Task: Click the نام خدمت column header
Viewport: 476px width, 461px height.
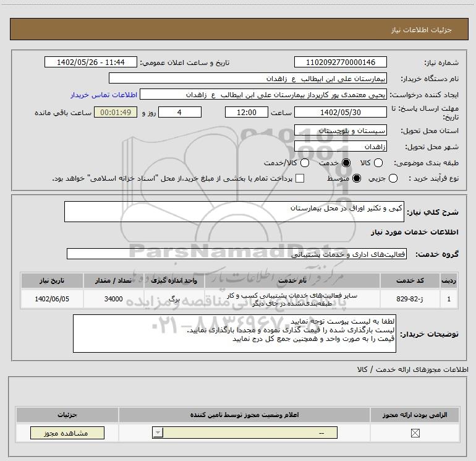Action: [292, 280]
